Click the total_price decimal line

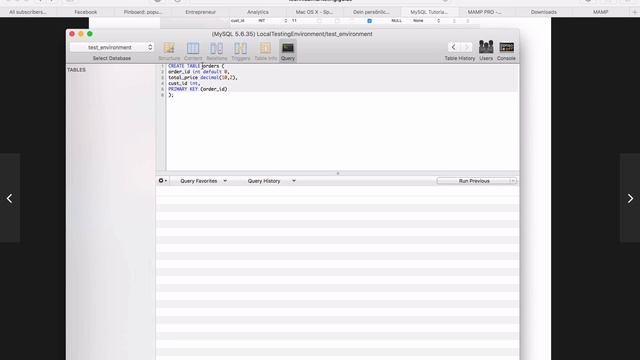pos(203,78)
